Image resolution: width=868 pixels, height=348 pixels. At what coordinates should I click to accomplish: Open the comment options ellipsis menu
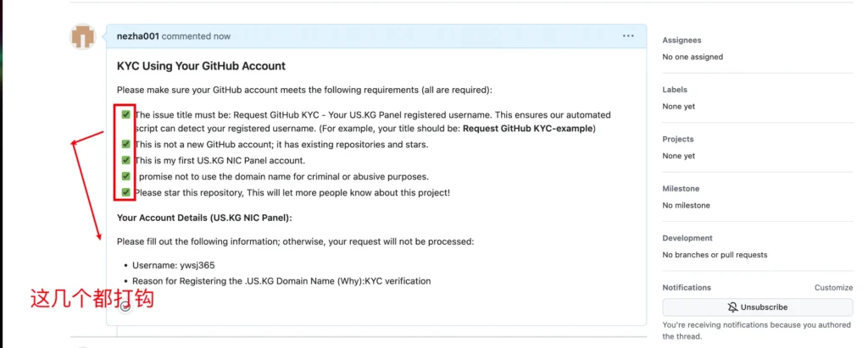click(x=628, y=36)
